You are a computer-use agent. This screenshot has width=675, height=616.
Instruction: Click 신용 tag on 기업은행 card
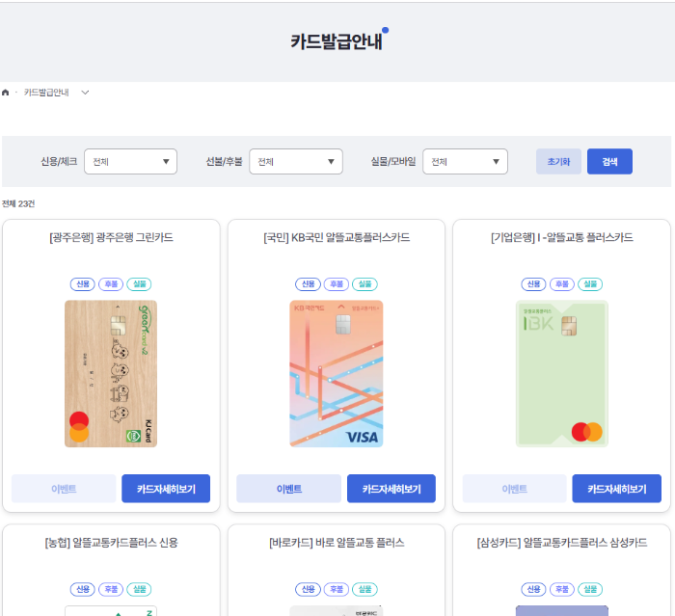[x=534, y=284]
